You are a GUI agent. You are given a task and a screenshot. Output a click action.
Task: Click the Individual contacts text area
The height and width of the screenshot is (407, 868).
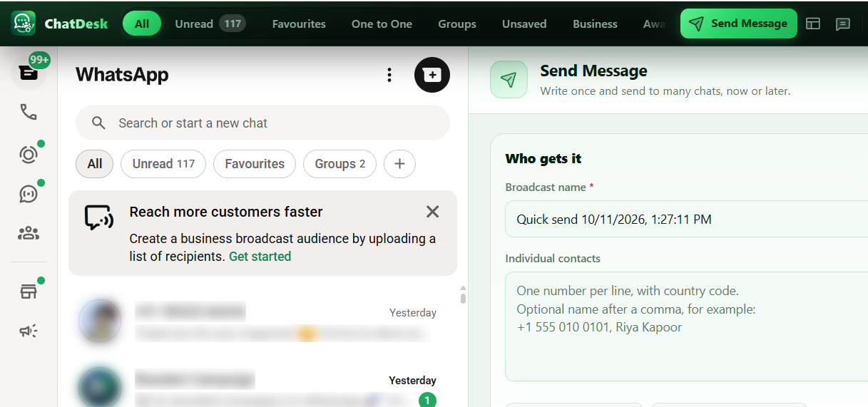[686, 326]
